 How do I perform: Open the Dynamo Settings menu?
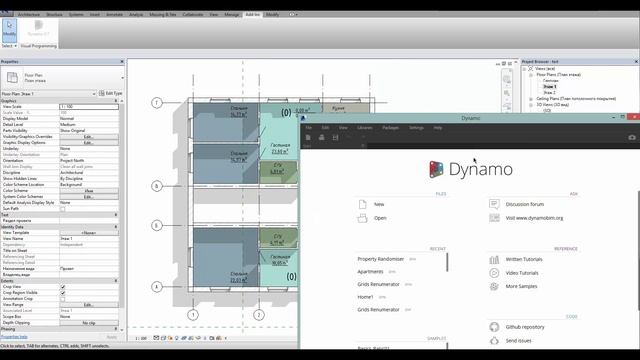pos(416,128)
